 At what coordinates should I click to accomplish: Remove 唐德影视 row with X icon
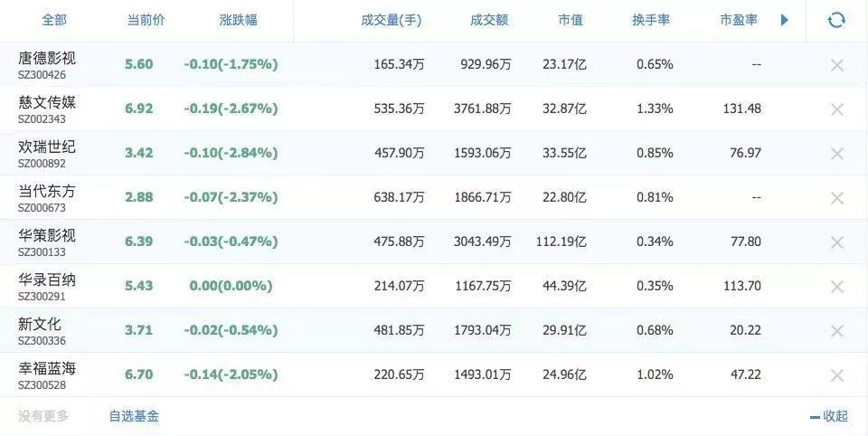[x=836, y=64]
